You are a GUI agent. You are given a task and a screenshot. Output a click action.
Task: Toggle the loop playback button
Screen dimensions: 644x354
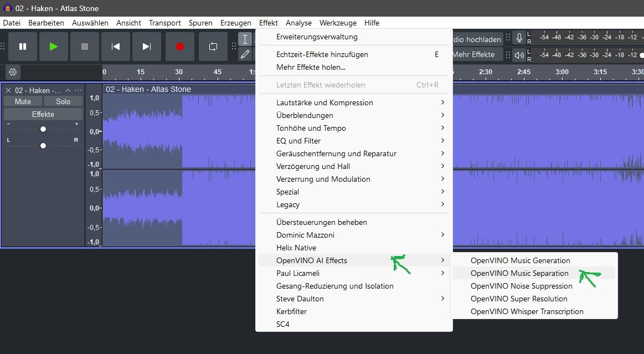[x=213, y=47]
